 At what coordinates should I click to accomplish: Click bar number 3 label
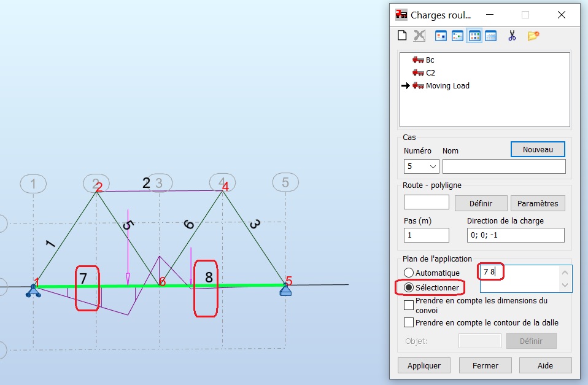[x=255, y=224]
